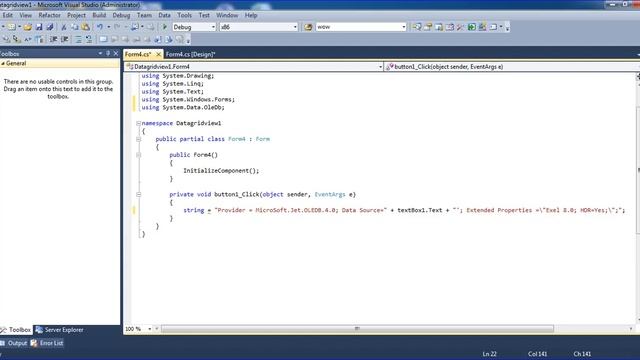Select the Form4.cs* code tab
The image size is (640, 360).
point(138,54)
